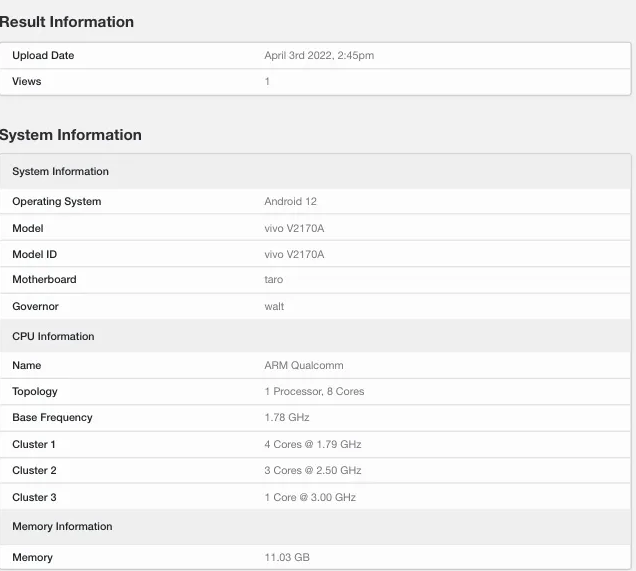636x571 pixels.
Task: Select the Views count '1'
Action: 267,81
